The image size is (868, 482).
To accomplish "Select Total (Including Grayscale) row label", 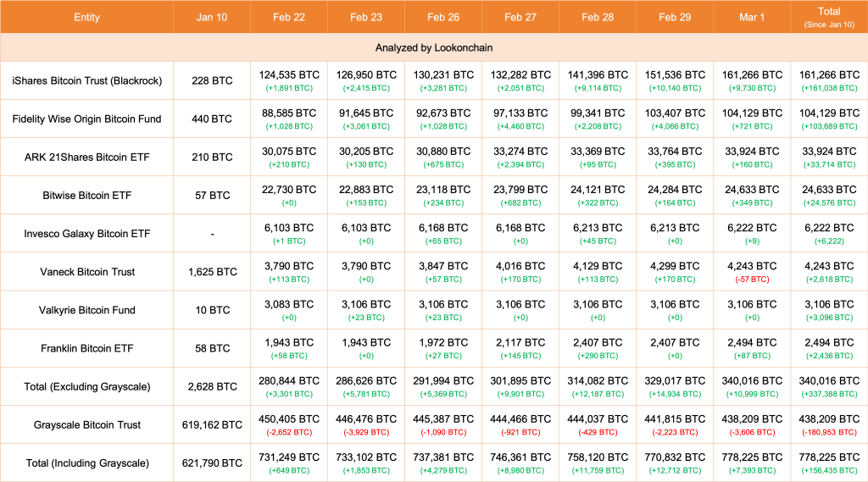I will [x=87, y=463].
